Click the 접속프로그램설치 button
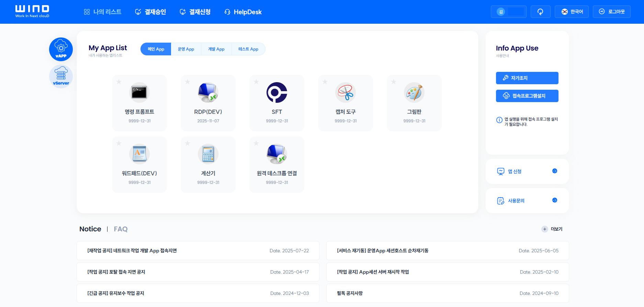The image size is (644, 307). (x=527, y=96)
